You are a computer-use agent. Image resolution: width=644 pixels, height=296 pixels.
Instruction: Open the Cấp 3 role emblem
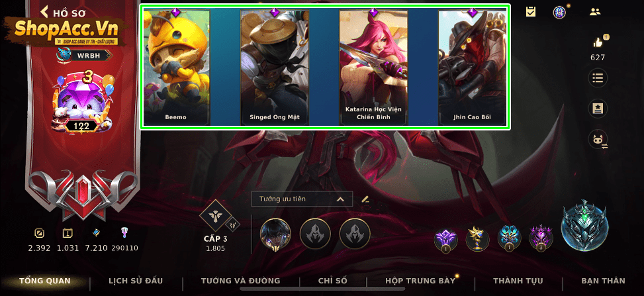(x=216, y=217)
